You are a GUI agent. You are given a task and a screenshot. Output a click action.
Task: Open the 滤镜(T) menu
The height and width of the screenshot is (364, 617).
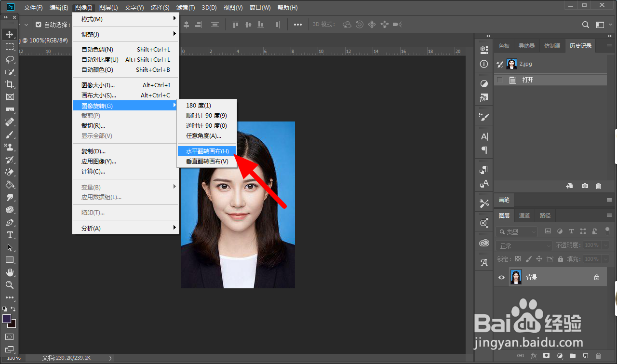tap(186, 8)
